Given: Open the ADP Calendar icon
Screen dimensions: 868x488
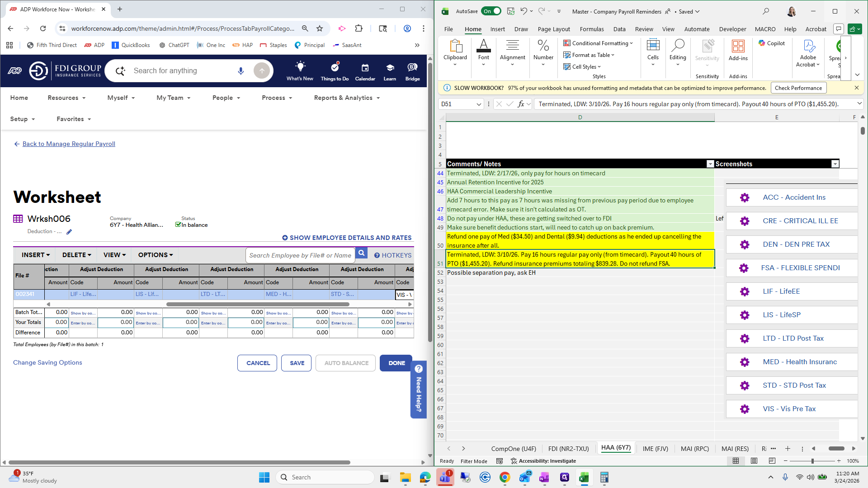Looking at the screenshot, I should 365,68.
